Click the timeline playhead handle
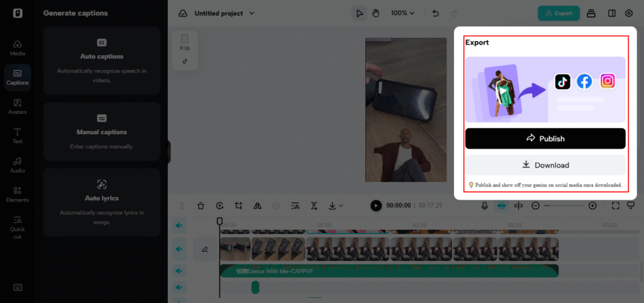Viewport: 644px width, 303px height. 219,222
